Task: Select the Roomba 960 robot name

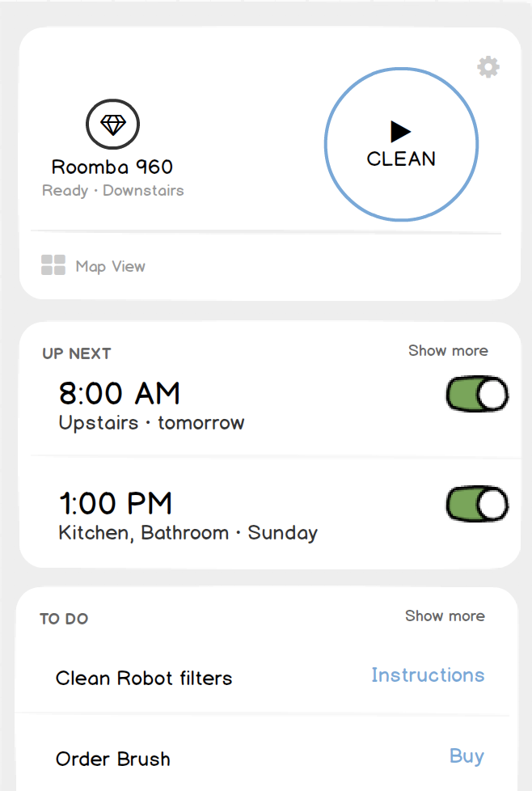Action: (x=112, y=167)
